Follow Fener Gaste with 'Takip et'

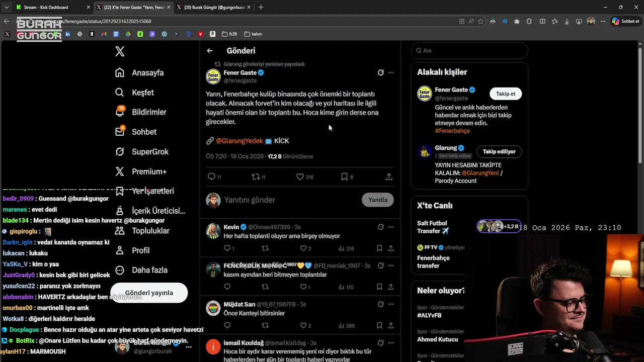click(x=506, y=94)
